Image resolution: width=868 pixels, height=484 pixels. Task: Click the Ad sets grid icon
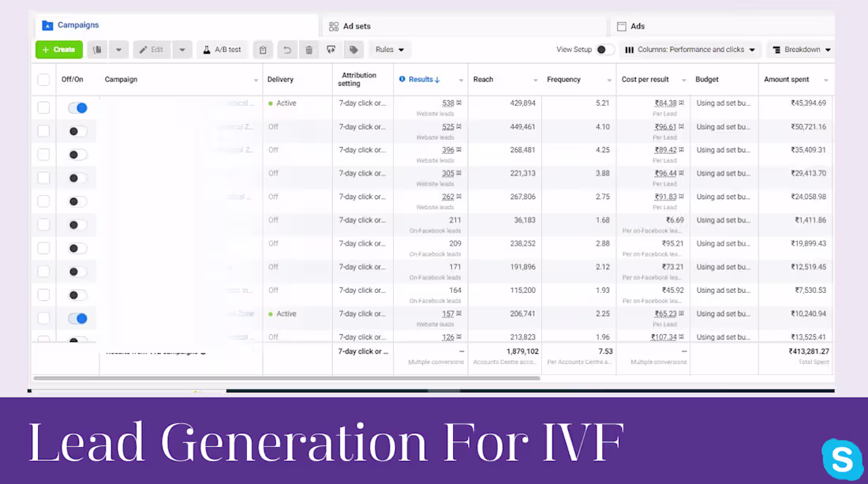pos(333,27)
